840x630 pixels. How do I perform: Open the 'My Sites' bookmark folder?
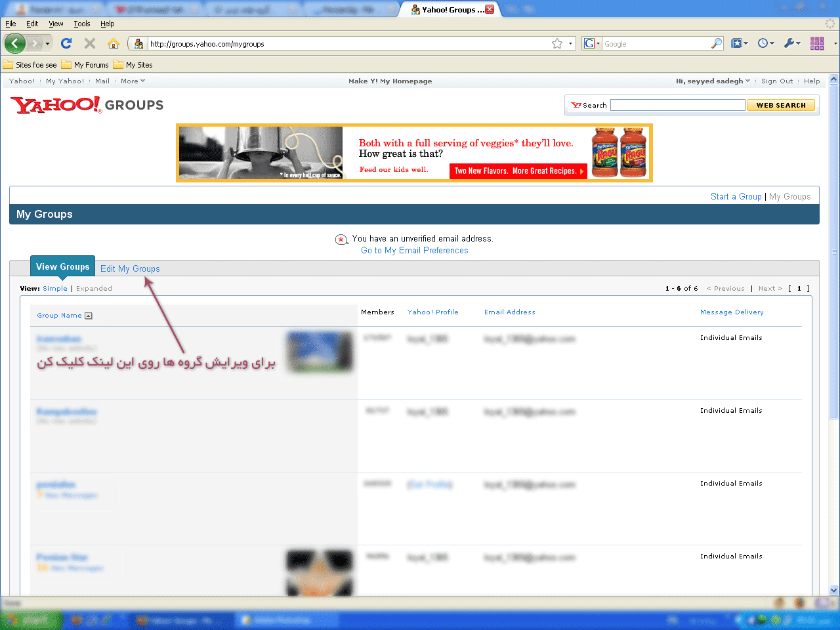[x=133, y=65]
